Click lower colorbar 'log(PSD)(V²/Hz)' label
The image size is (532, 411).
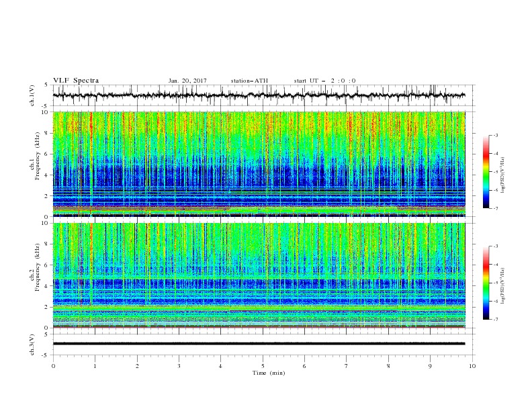(x=503, y=286)
